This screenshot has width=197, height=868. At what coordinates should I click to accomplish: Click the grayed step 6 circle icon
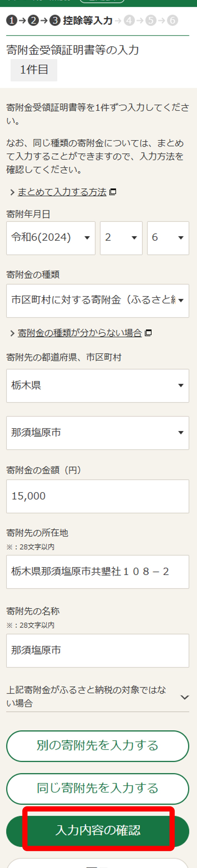click(172, 20)
